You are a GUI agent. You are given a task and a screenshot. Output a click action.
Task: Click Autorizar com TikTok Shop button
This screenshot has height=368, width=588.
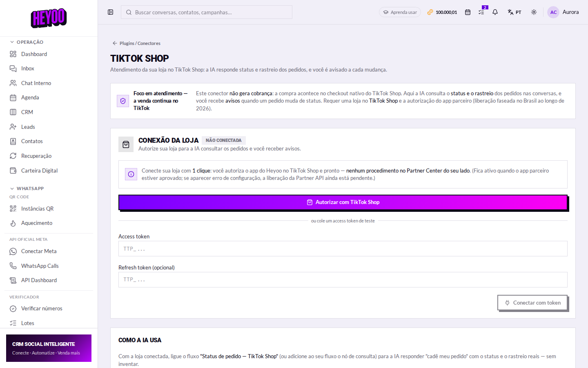pos(343,202)
